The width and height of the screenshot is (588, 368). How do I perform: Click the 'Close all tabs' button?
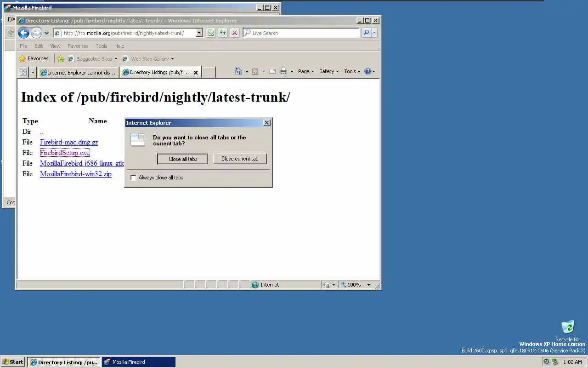182,159
